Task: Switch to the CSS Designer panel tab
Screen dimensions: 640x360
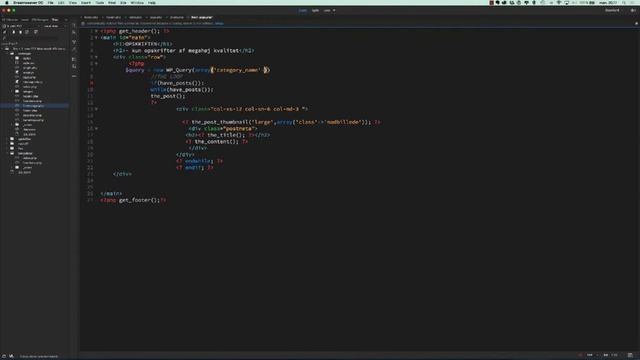Action: pyautogui.click(x=40, y=20)
